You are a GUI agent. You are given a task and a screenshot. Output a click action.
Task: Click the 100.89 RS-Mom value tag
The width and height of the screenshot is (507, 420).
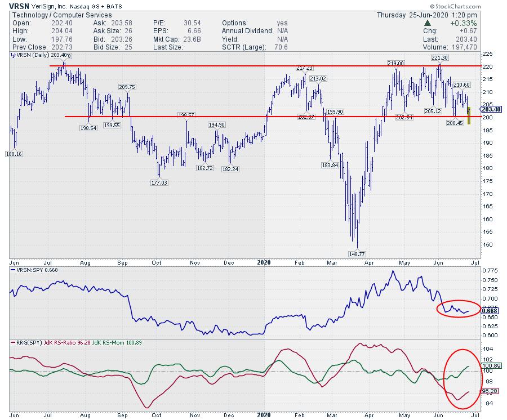tap(491, 366)
